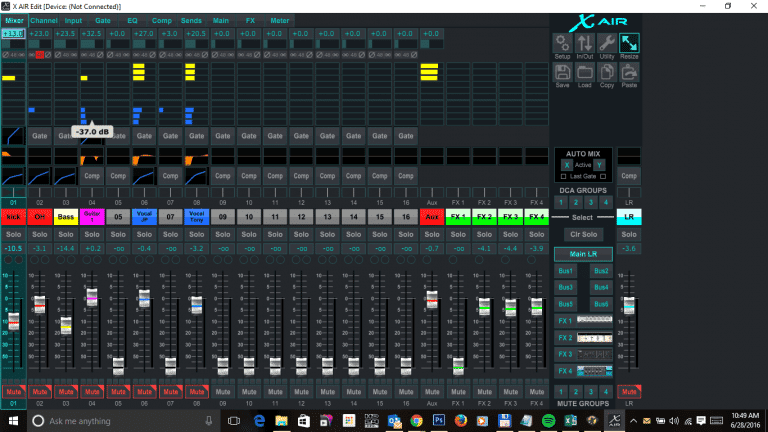Open Task View in taskbar
The height and width of the screenshot is (432, 768).
coord(234,421)
